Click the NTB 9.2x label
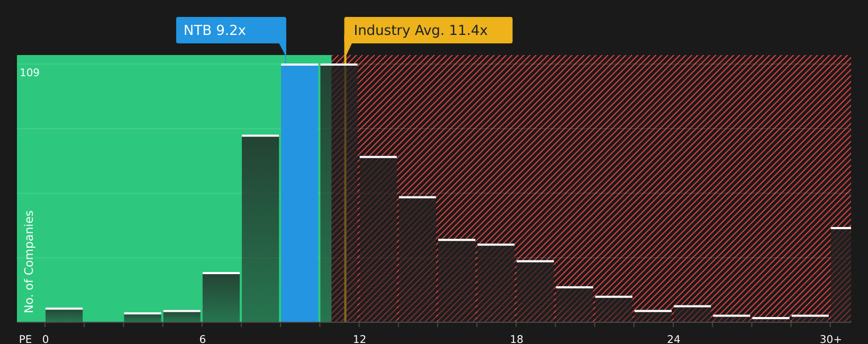 (231, 30)
